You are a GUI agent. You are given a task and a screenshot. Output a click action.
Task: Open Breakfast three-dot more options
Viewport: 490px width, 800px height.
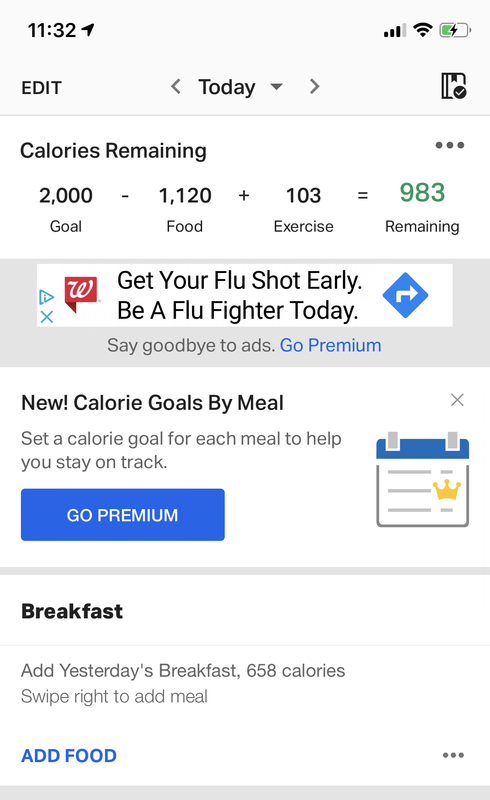pos(453,755)
